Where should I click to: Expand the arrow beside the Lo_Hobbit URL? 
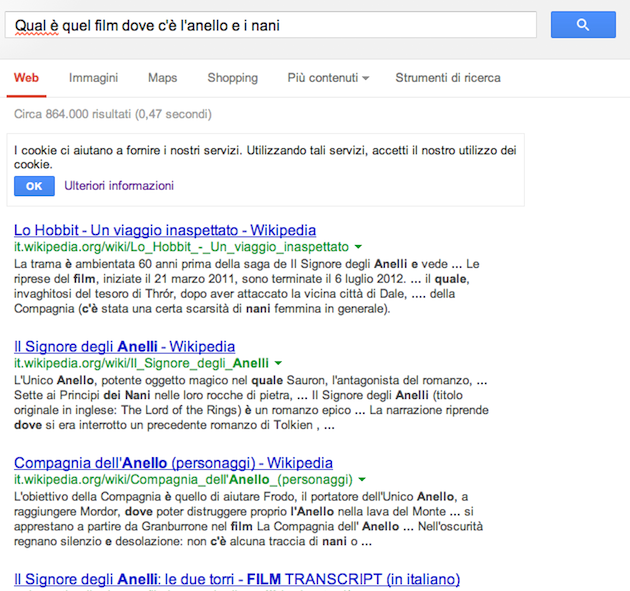click(358, 247)
